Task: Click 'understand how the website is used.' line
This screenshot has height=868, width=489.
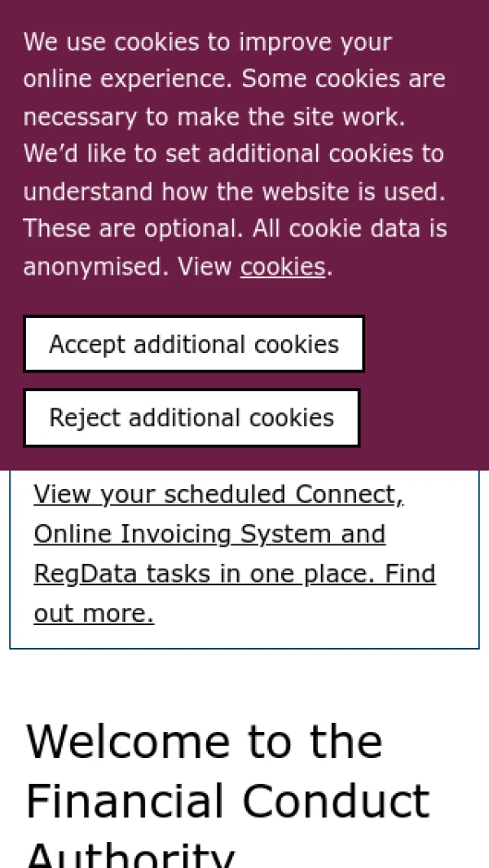Action: [234, 192]
